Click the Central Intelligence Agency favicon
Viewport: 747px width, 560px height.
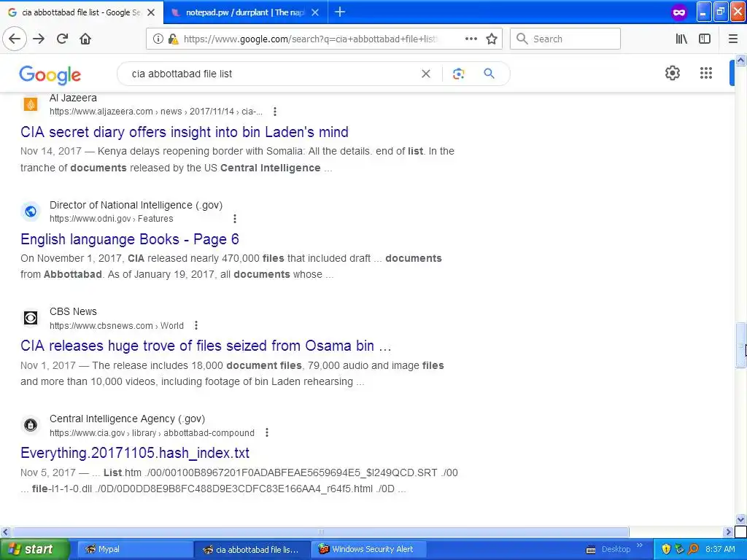(31, 425)
